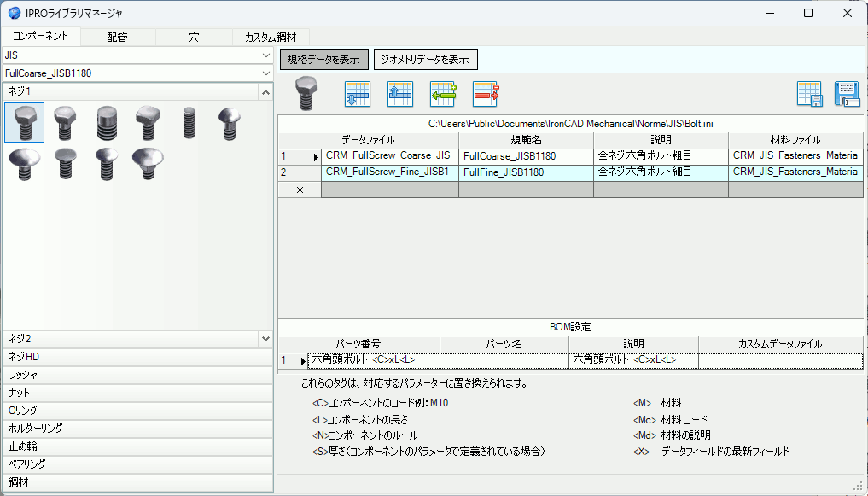Click the add row green plus icon
868x496 pixels.
pos(444,94)
